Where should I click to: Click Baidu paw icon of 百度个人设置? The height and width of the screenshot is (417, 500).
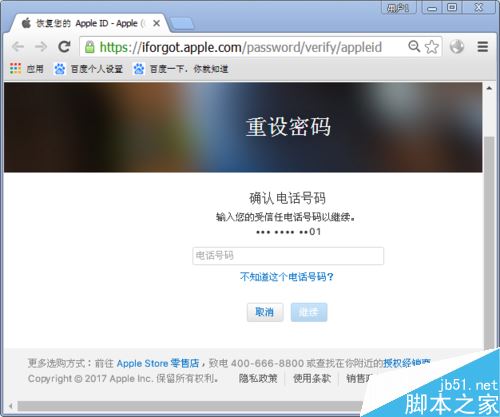[x=60, y=69]
